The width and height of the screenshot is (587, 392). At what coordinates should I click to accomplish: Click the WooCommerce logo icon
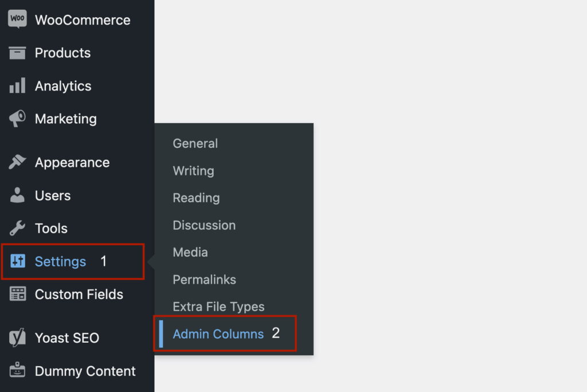(x=17, y=19)
